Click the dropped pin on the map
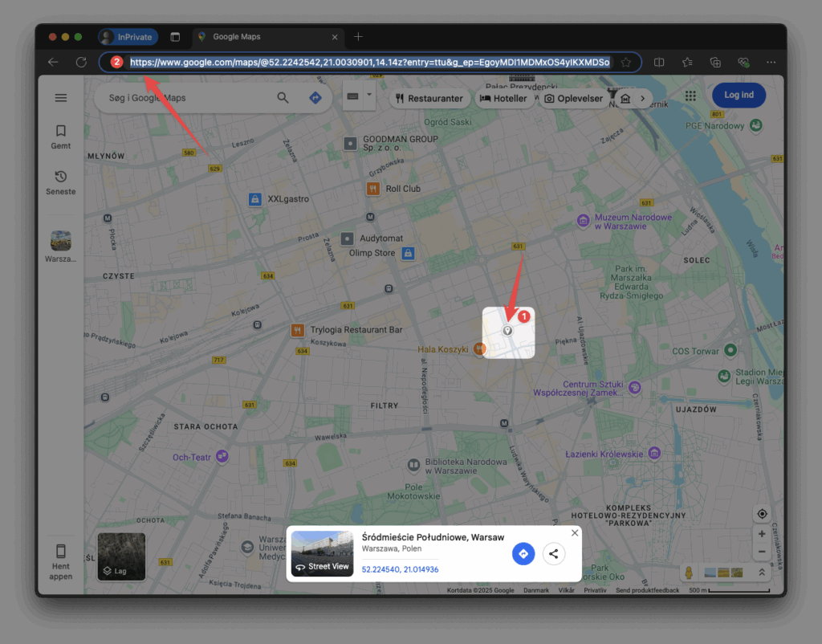822x644 pixels. tap(507, 330)
